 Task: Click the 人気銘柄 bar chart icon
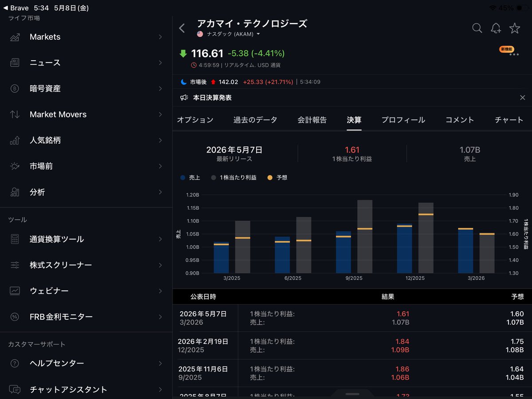(15, 141)
